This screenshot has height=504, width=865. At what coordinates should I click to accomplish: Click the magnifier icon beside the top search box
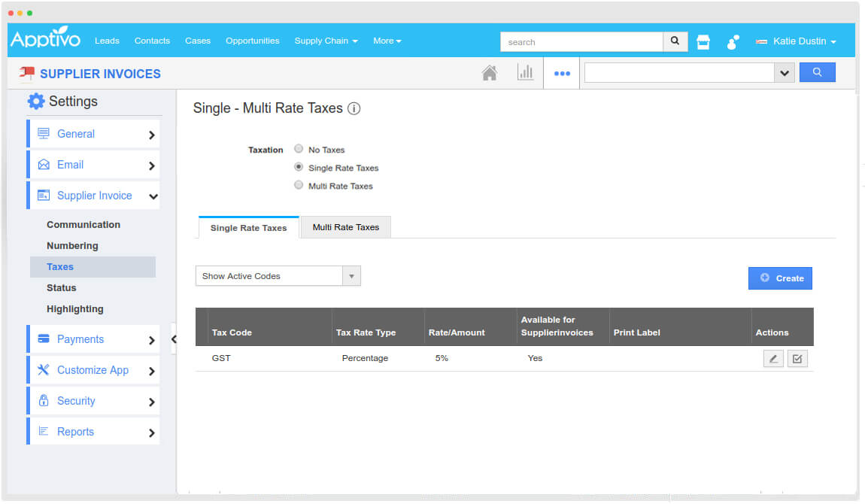[675, 41]
